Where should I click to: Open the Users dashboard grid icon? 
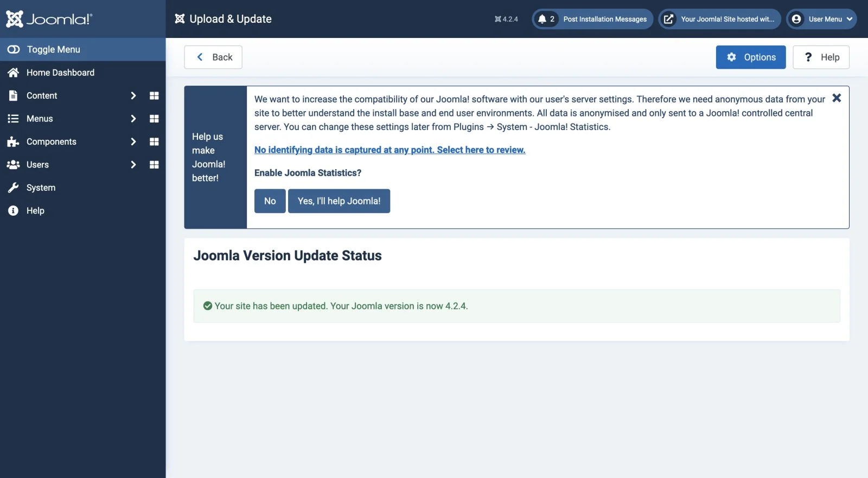(154, 165)
